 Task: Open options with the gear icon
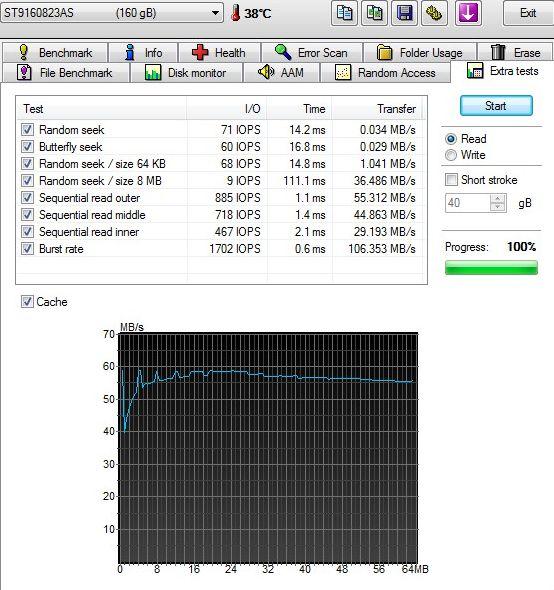(434, 13)
